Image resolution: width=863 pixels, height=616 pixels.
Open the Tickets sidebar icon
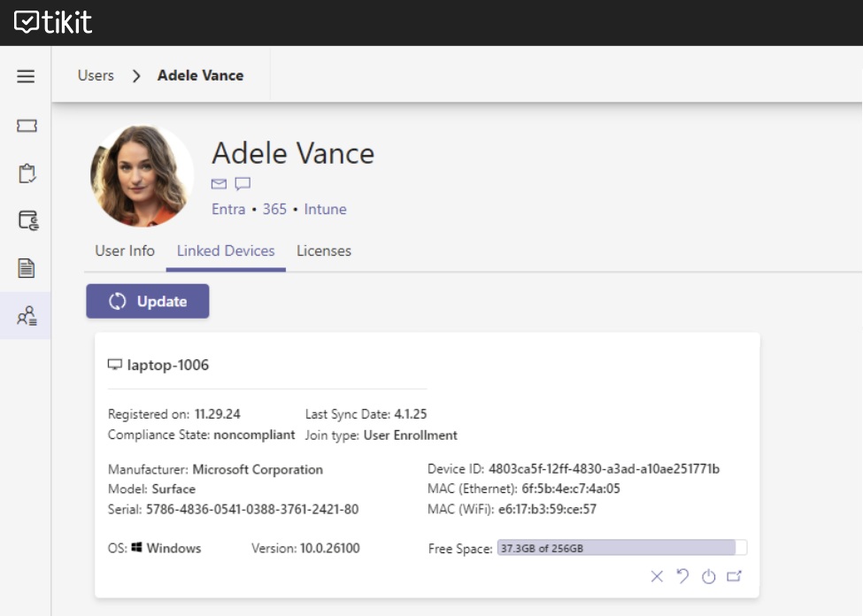tap(27, 126)
